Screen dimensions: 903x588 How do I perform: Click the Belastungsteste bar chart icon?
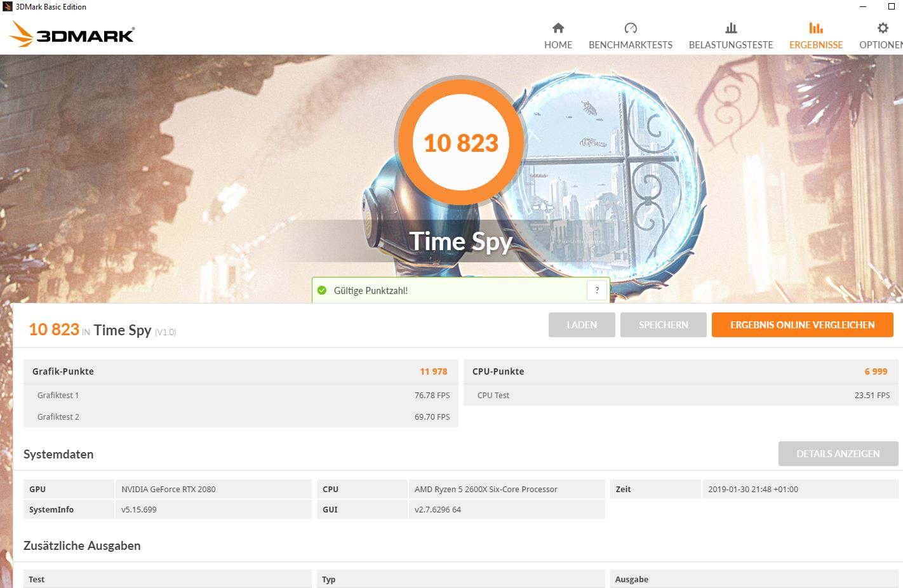(x=731, y=28)
